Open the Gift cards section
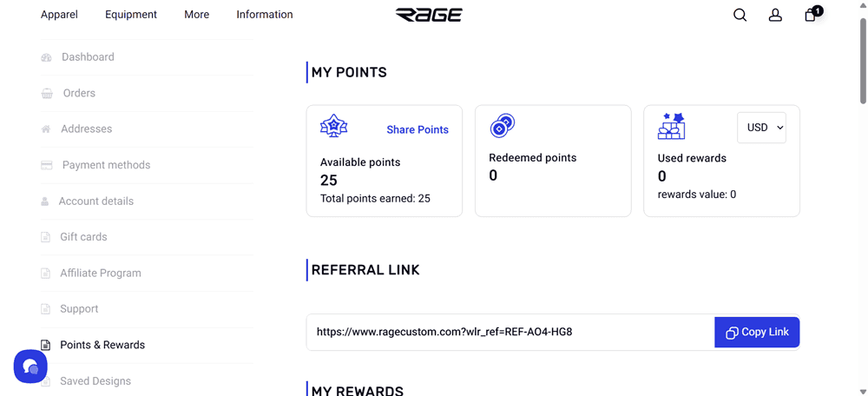 (83, 237)
